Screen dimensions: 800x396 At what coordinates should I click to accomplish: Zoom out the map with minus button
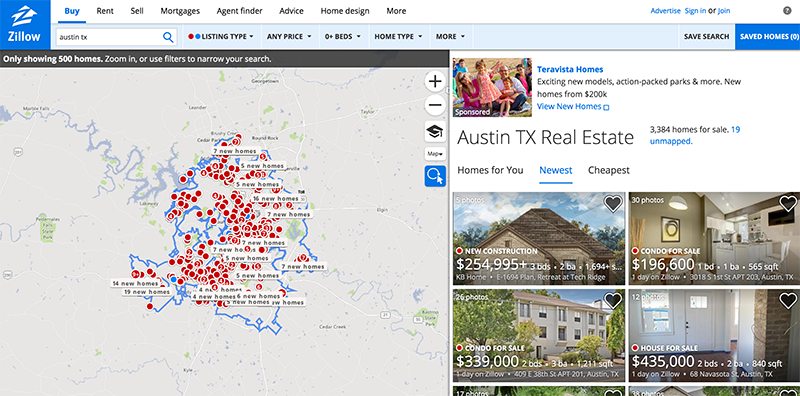(x=435, y=106)
